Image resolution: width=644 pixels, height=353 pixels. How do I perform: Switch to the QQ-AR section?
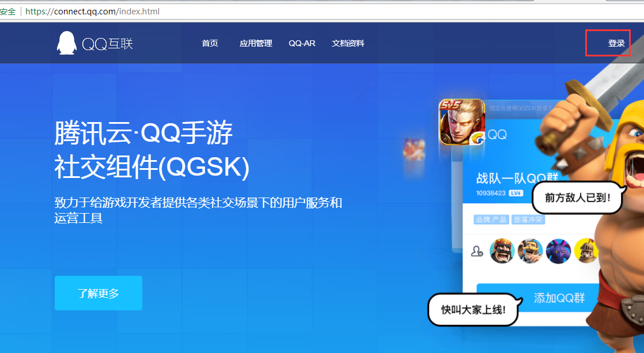pos(302,43)
